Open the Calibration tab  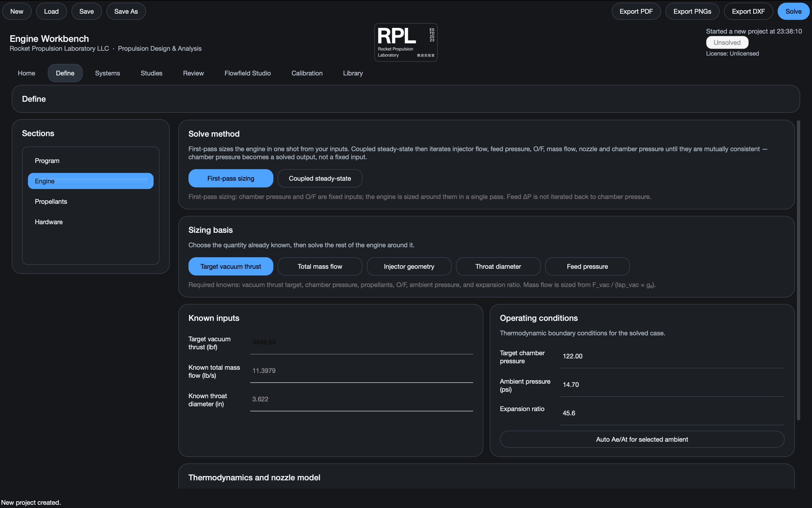coord(307,73)
